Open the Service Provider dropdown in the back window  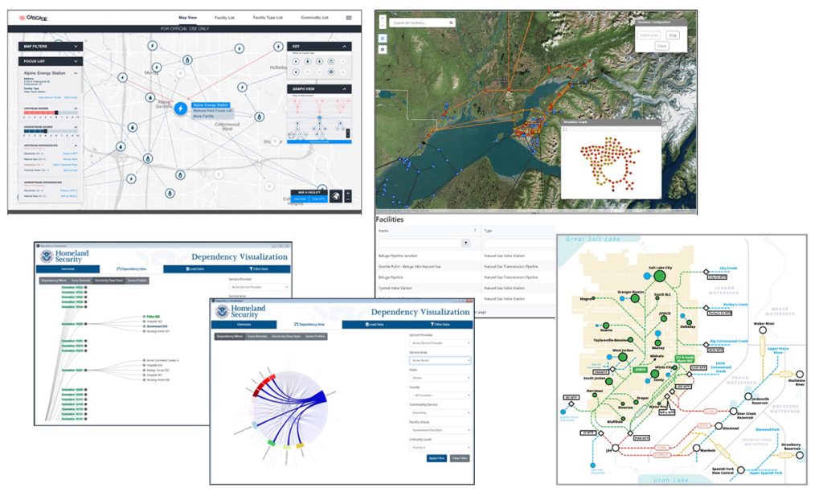[x=259, y=287]
